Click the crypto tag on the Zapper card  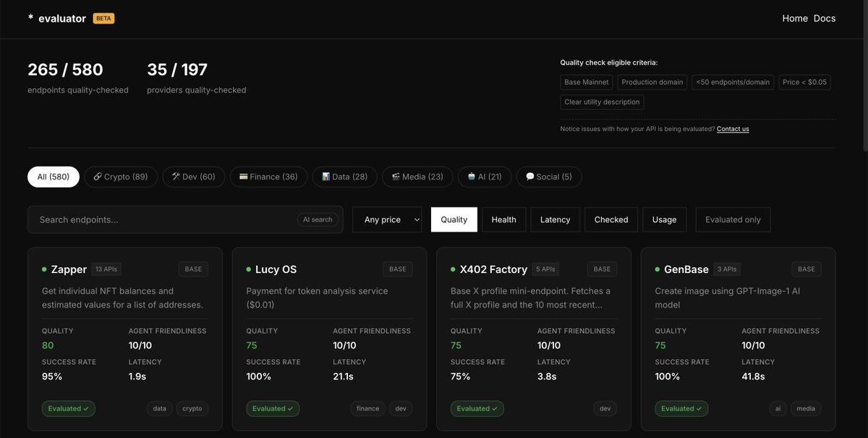pyautogui.click(x=192, y=408)
